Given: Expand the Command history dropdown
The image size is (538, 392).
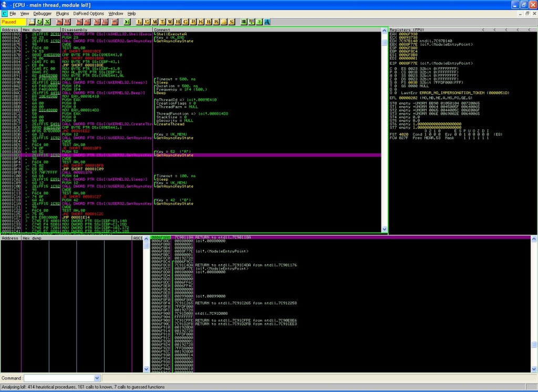Looking at the screenshot, I should (97, 378).
